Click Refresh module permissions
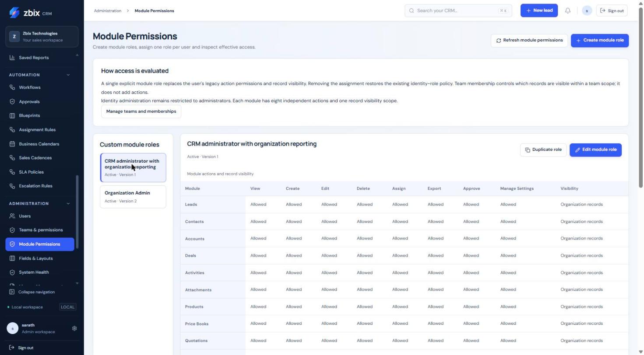 (x=529, y=40)
